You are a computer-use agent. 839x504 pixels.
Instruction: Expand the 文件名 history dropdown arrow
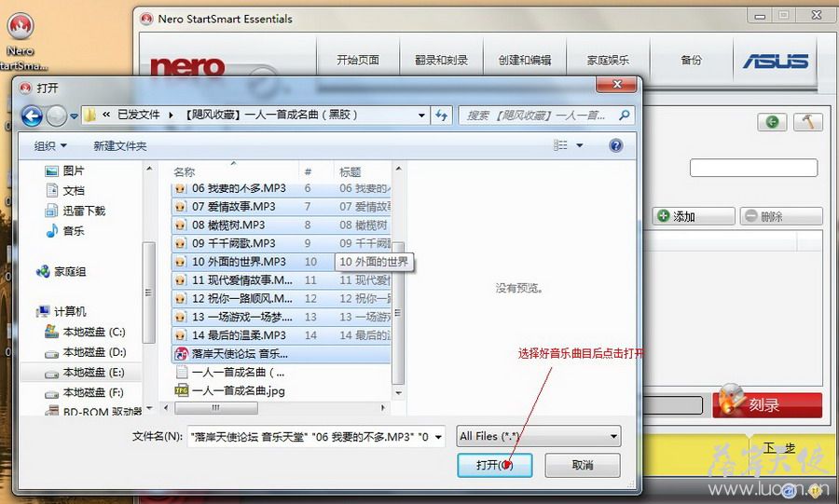click(x=439, y=437)
